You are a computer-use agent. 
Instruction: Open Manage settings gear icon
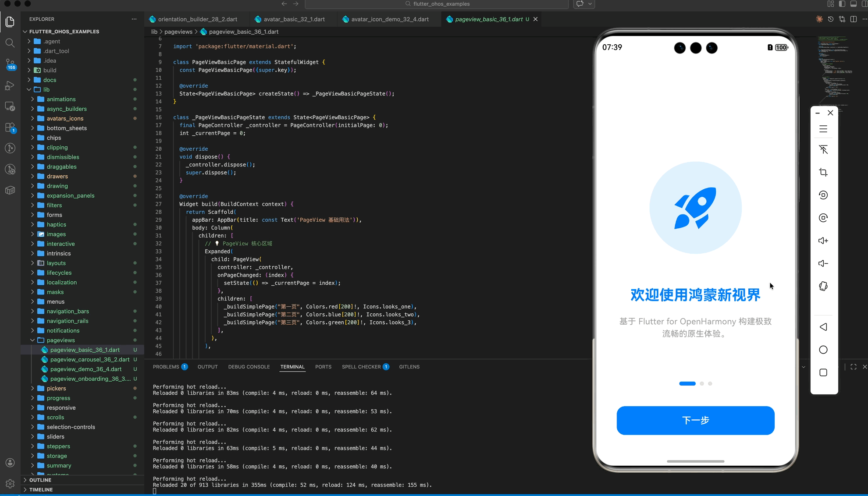coord(10,484)
